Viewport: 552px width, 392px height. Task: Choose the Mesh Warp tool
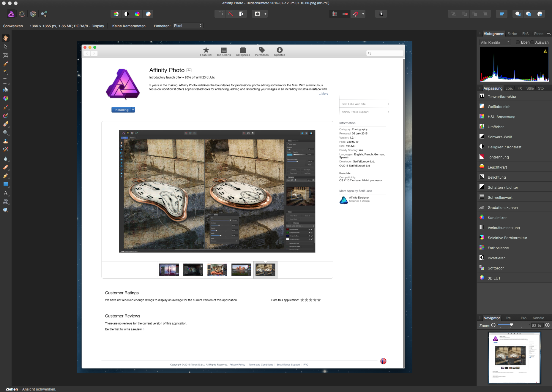6,201
